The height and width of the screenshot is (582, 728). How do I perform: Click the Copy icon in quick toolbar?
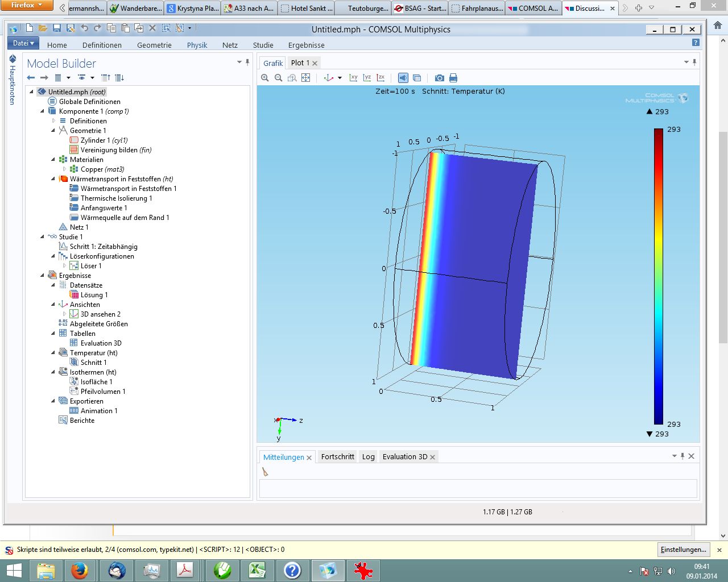(x=111, y=28)
